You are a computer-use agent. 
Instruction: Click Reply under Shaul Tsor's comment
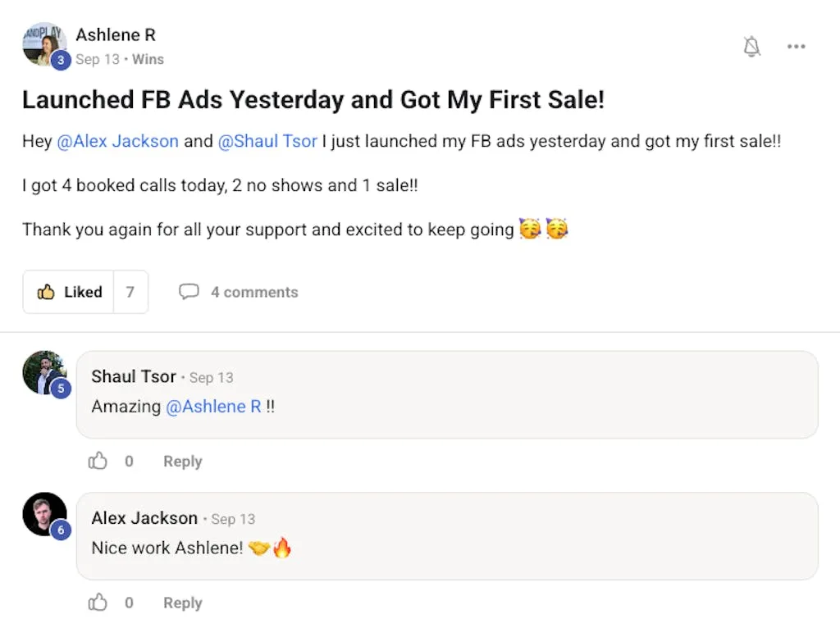(182, 462)
